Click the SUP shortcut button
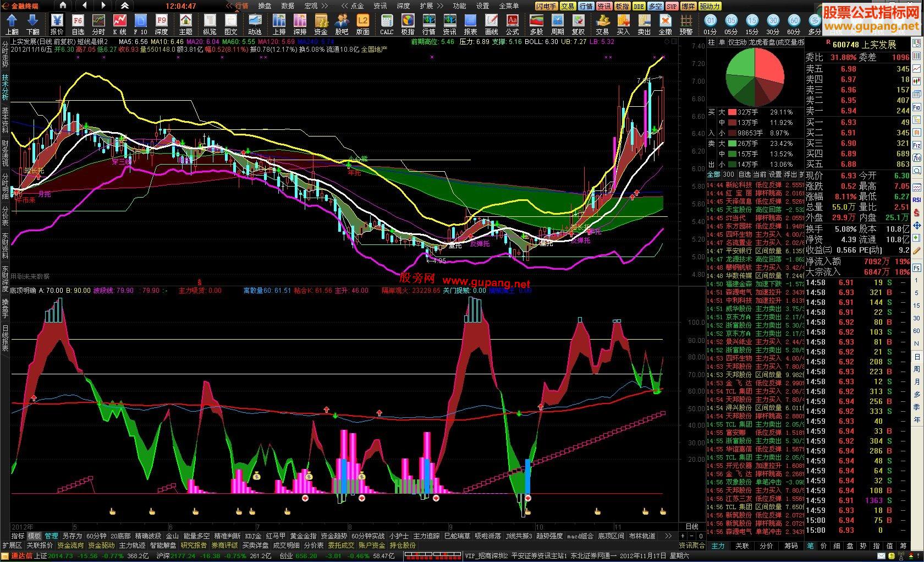 click(671, 6)
